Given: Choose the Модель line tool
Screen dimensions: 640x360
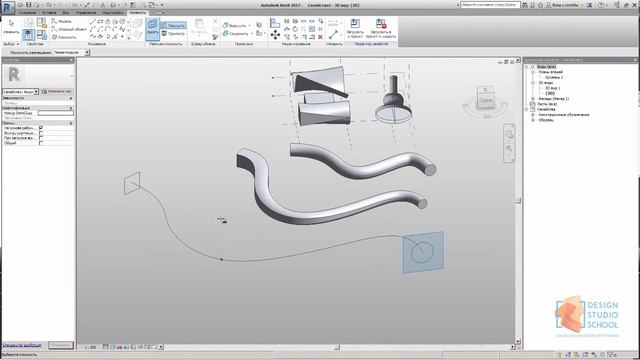Looking at the screenshot, I should click(62, 21).
